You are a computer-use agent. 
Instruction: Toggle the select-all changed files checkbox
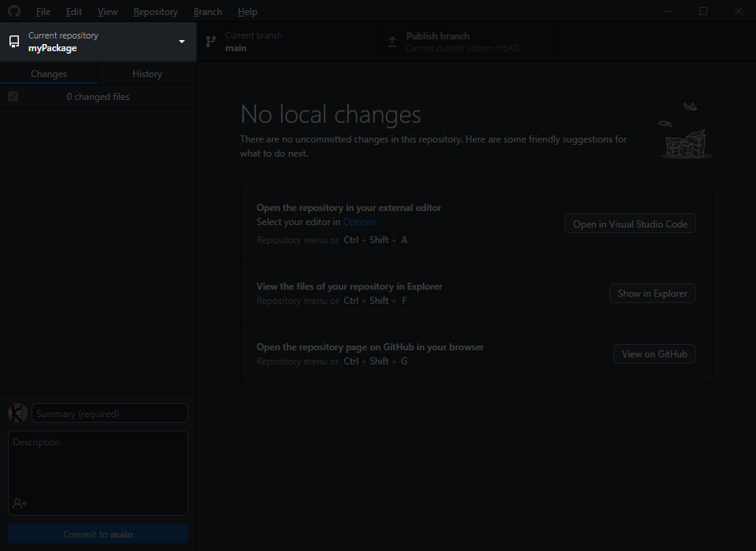click(x=13, y=96)
